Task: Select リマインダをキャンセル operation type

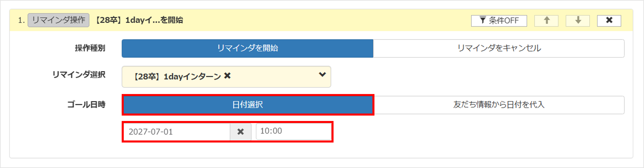Action: [x=499, y=48]
